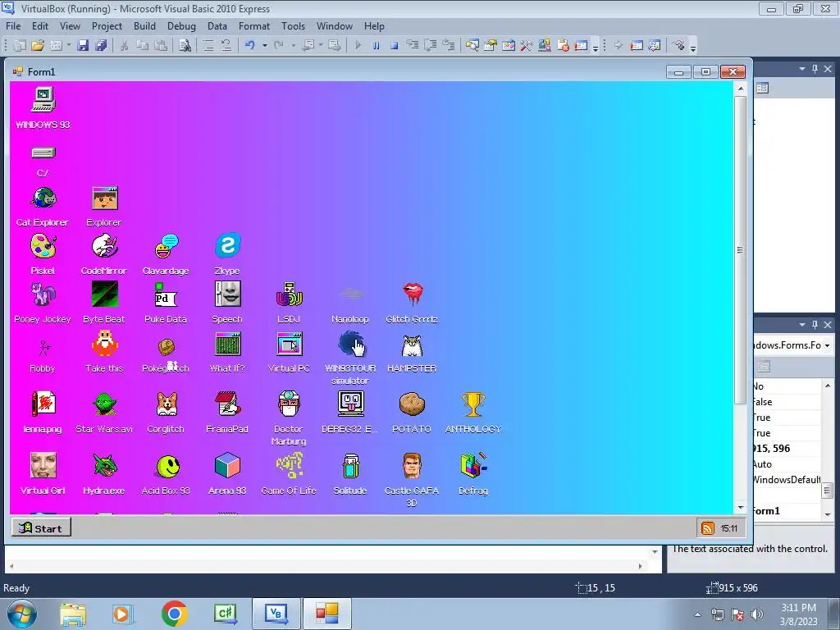
Task: Launch the Speech icon
Action: click(x=228, y=294)
